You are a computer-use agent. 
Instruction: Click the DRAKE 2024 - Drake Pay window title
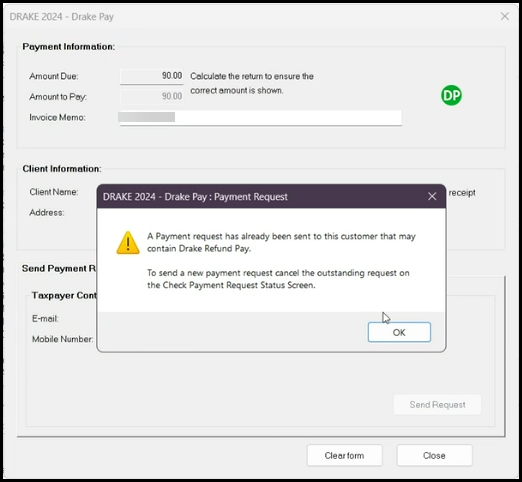(x=62, y=17)
